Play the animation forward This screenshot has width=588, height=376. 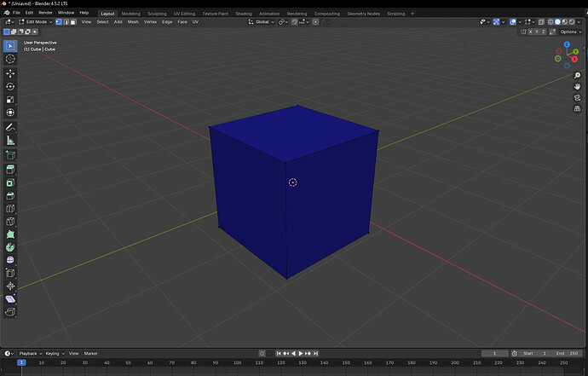(x=300, y=354)
